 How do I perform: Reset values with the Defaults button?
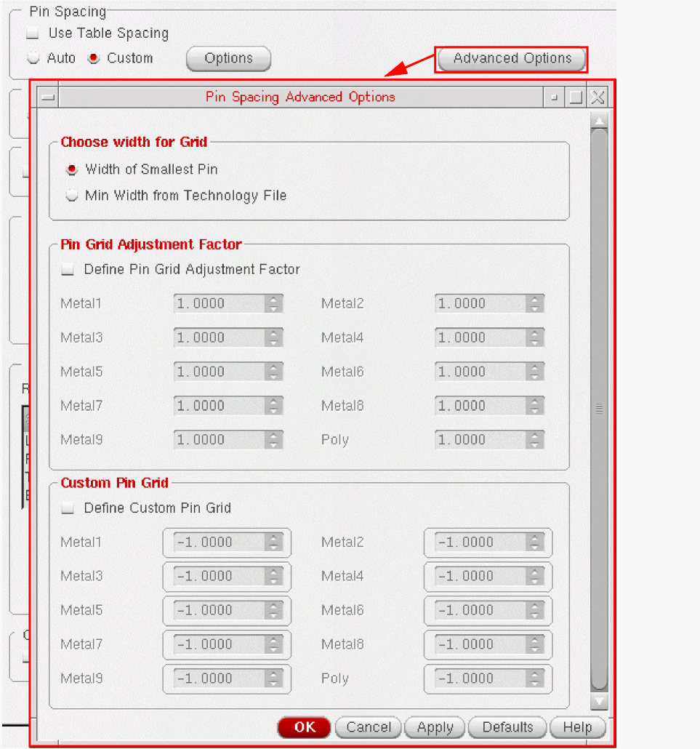point(507,727)
